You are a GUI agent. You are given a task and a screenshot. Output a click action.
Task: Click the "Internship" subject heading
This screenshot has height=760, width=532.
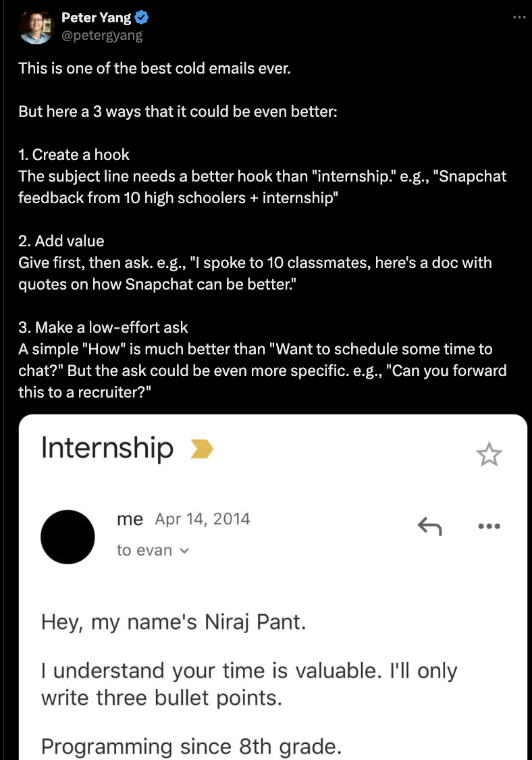click(x=107, y=448)
